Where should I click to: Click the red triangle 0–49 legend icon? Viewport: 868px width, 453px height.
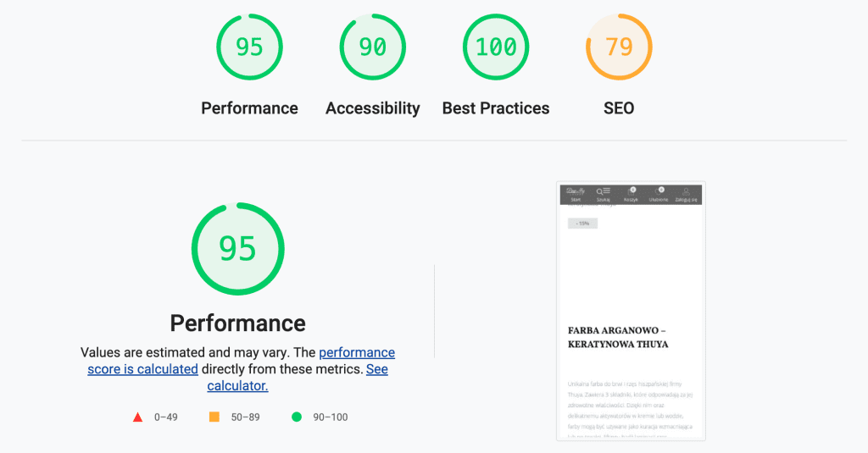(x=138, y=417)
